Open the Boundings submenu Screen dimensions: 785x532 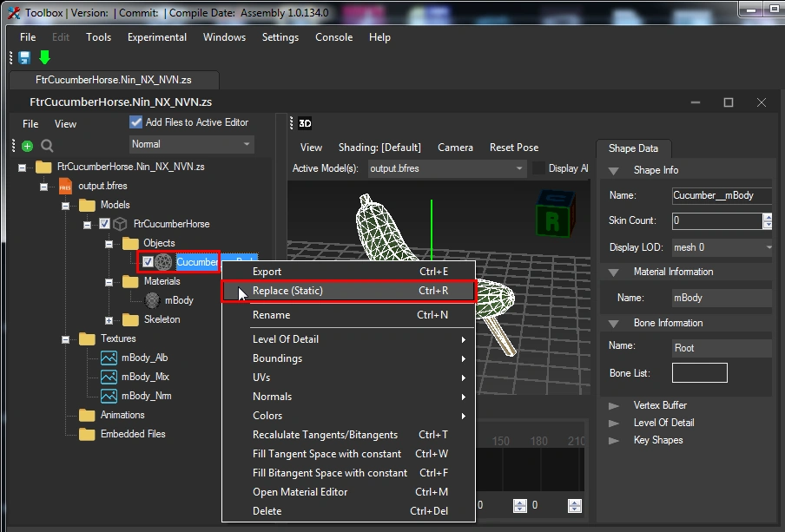coord(348,358)
